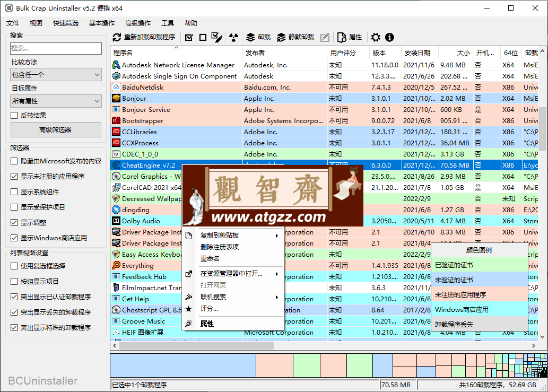548x392 pixels.
Task: Sort by the 安装日期 column header
Action: [420, 53]
